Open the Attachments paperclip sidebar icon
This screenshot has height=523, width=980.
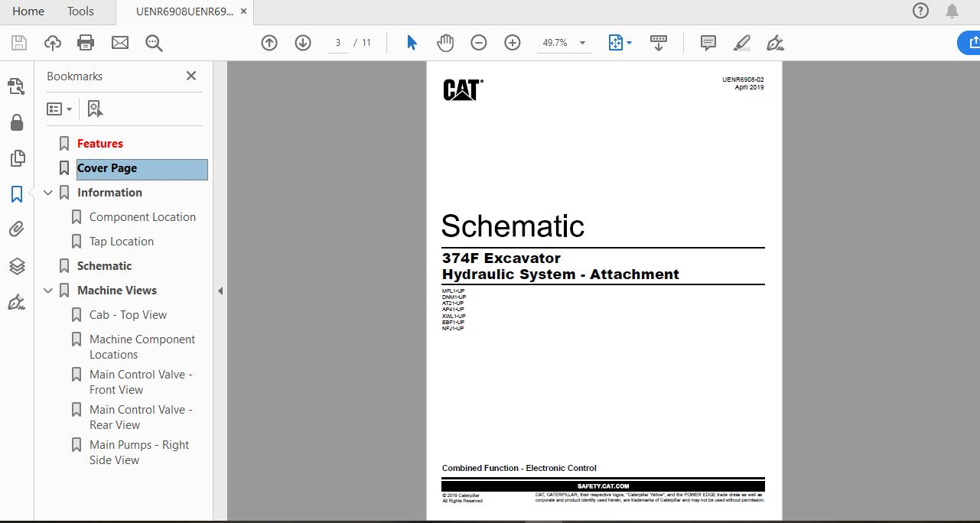(x=17, y=229)
